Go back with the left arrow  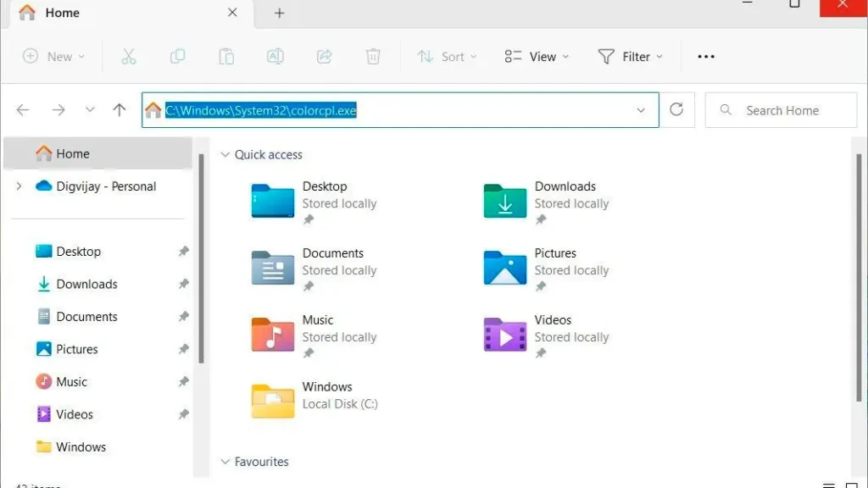(x=23, y=110)
